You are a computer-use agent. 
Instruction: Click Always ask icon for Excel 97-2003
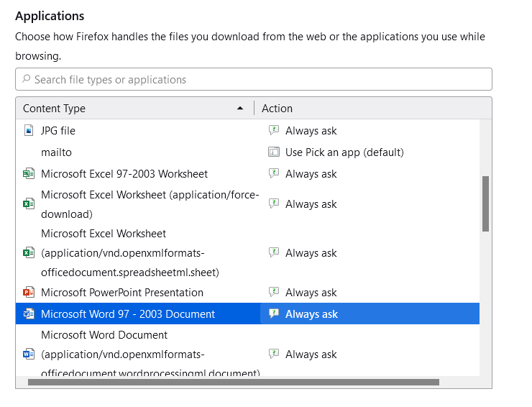274,173
